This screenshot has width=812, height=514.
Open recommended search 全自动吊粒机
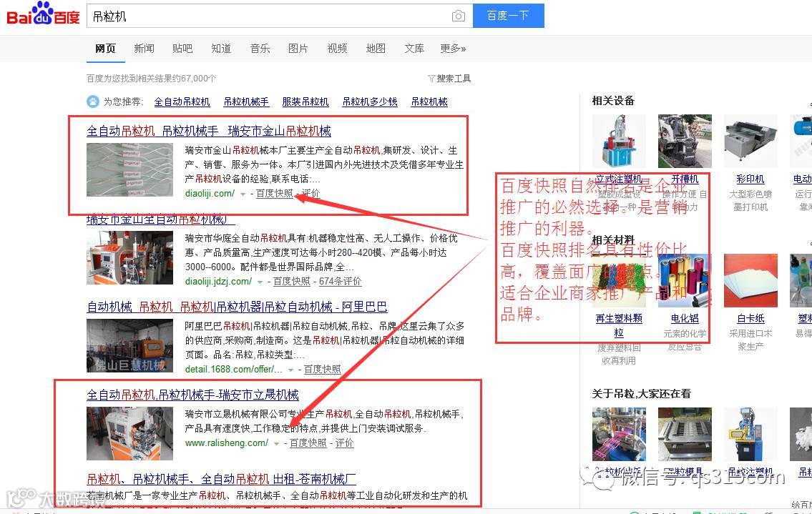coord(182,102)
